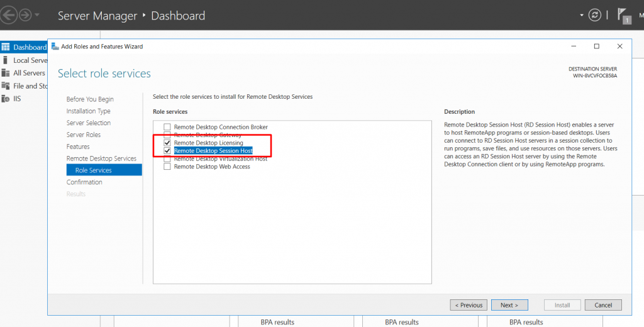Viewport: 644px width, 327px height.
Task: Minimize the wizard window
Action: coord(574,47)
